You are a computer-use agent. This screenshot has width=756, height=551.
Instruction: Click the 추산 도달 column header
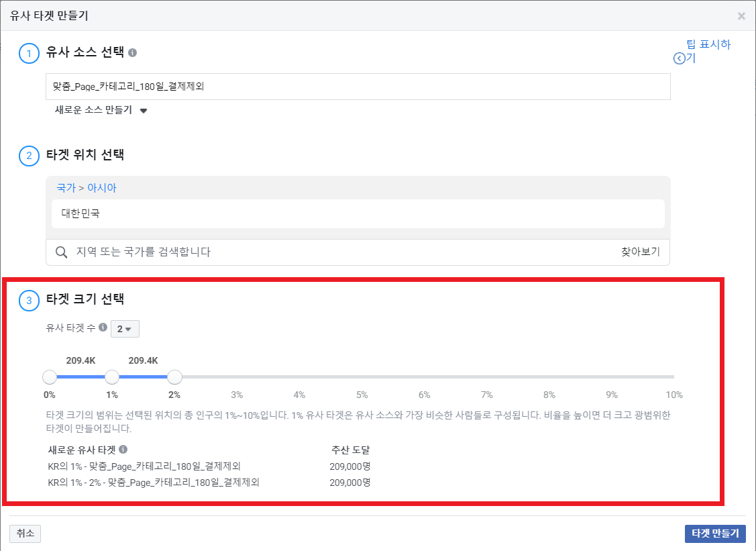(351, 450)
